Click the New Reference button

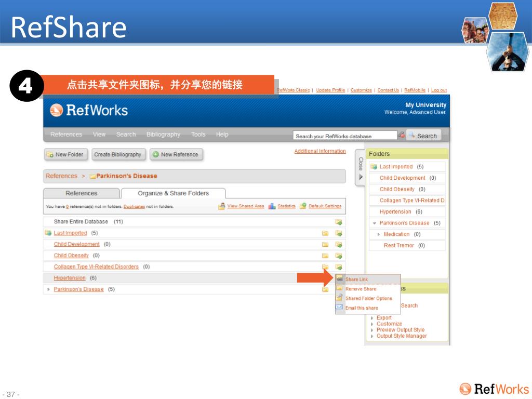click(176, 154)
